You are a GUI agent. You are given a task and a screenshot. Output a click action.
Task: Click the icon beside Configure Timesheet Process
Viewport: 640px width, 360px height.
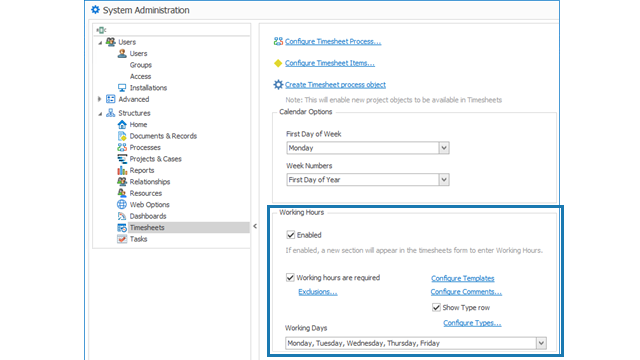[x=278, y=41]
